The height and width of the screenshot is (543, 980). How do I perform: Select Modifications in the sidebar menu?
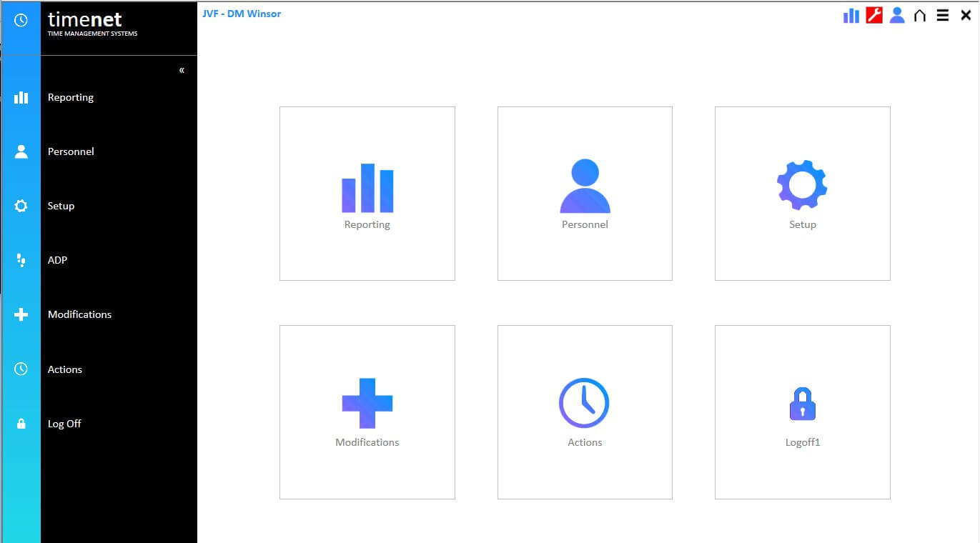tap(79, 314)
